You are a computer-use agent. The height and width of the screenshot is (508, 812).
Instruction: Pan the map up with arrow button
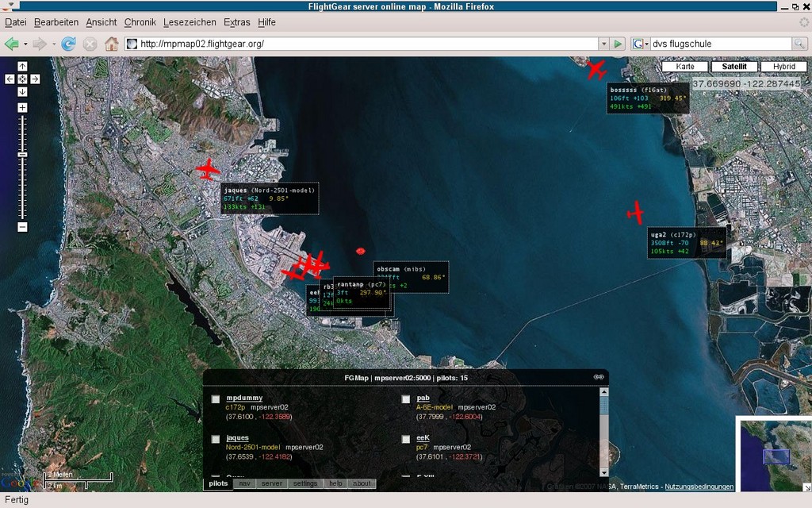[x=22, y=67]
